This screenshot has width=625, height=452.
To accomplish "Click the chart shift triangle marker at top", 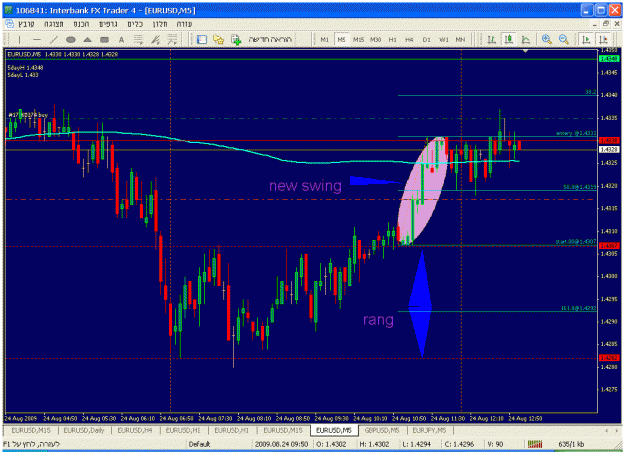I will [x=525, y=51].
